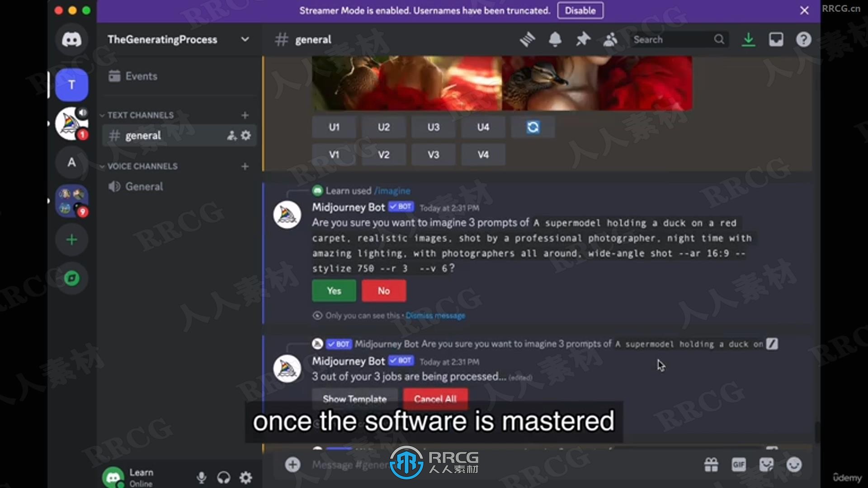Disable Streamer Mode via the button

[x=580, y=11]
